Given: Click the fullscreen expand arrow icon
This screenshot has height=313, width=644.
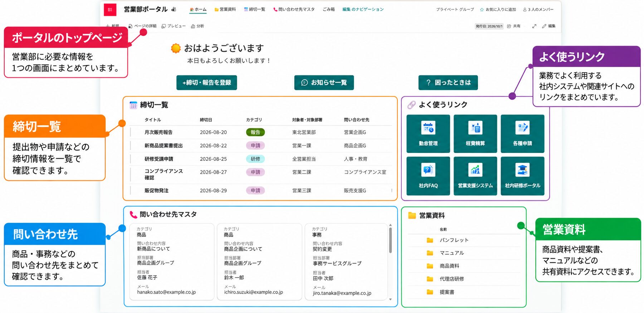Looking at the screenshot, I should tap(534, 26).
